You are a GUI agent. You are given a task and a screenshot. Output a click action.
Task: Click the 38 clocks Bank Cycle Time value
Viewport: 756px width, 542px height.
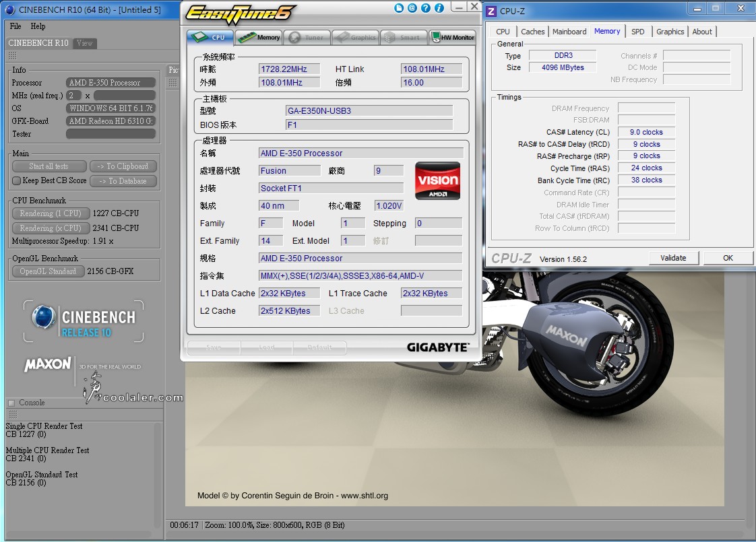click(646, 180)
